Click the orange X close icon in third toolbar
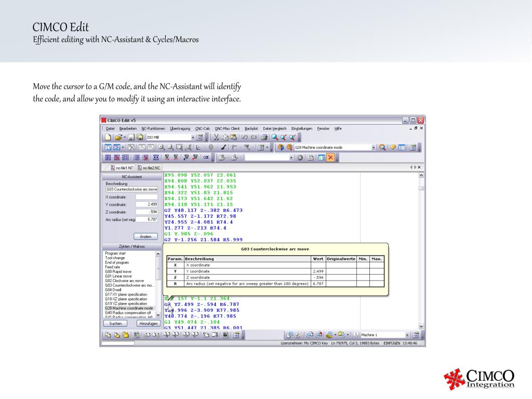The width and height of the screenshot is (532, 399). [330, 157]
